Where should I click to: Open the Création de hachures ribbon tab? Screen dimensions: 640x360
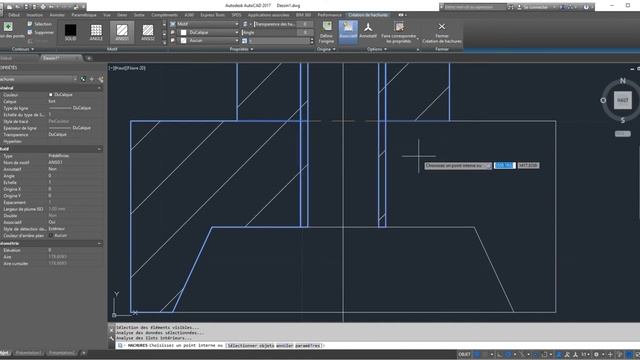(x=368, y=15)
